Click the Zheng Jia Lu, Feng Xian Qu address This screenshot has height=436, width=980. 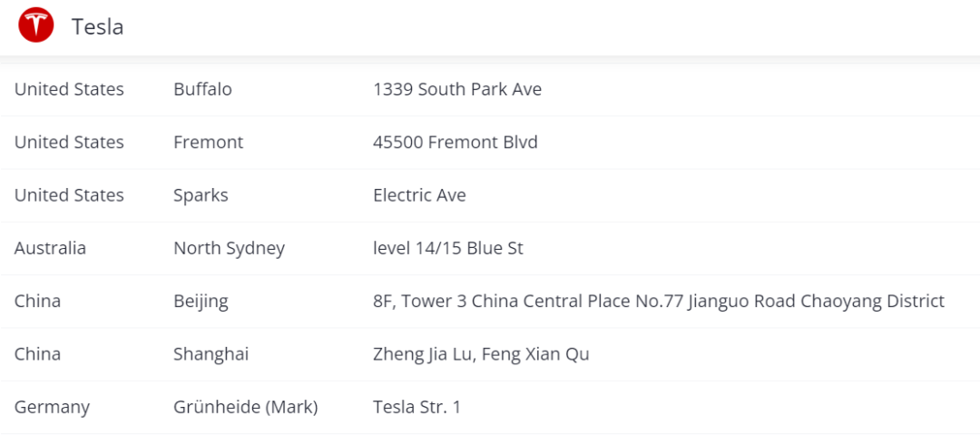(481, 354)
